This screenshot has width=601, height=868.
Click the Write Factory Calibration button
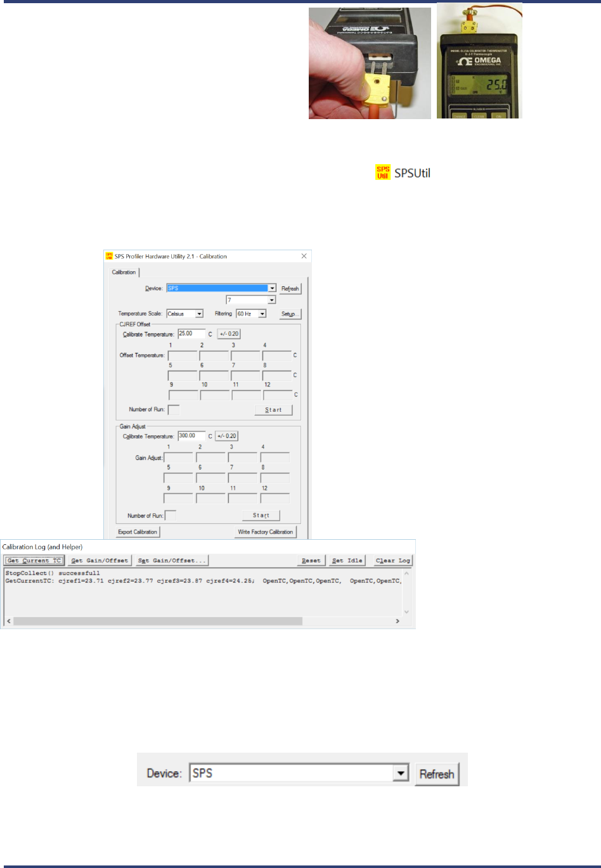(266, 532)
